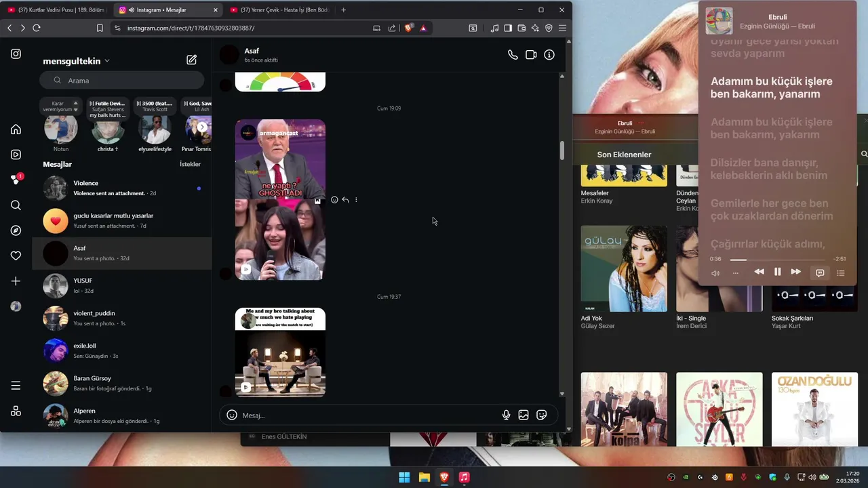Click the Instagram logo in sidebar
The height and width of the screenshot is (488, 868).
point(16,54)
